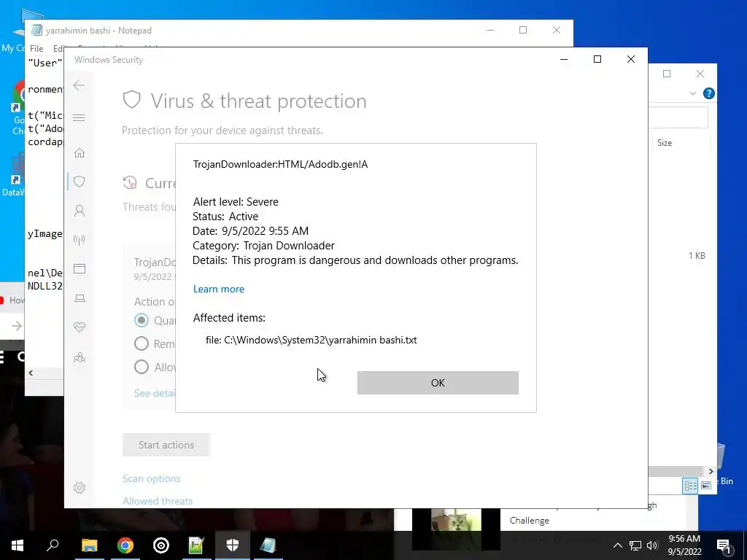Click the Notepad horizontal scrollbar left arrow

pos(31,373)
